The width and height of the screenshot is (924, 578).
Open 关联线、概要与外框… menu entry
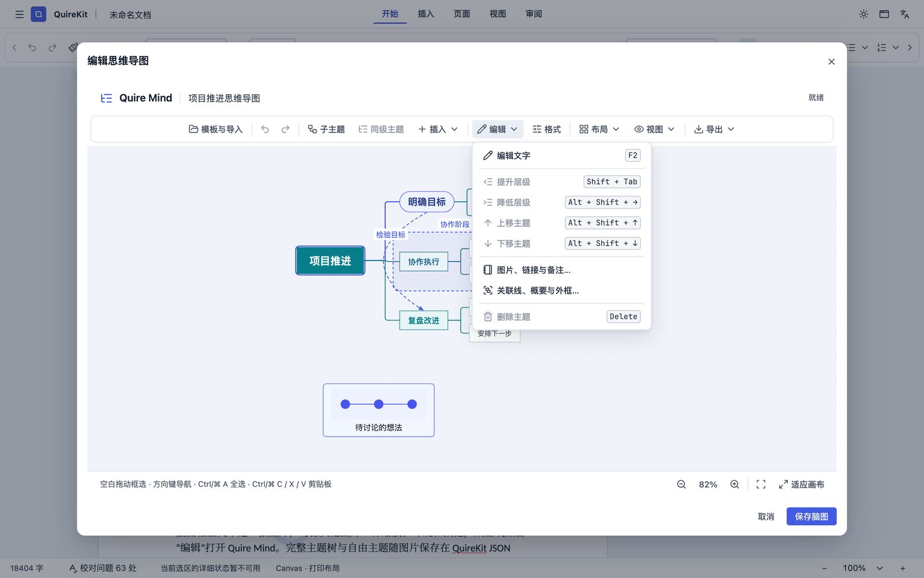561,291
